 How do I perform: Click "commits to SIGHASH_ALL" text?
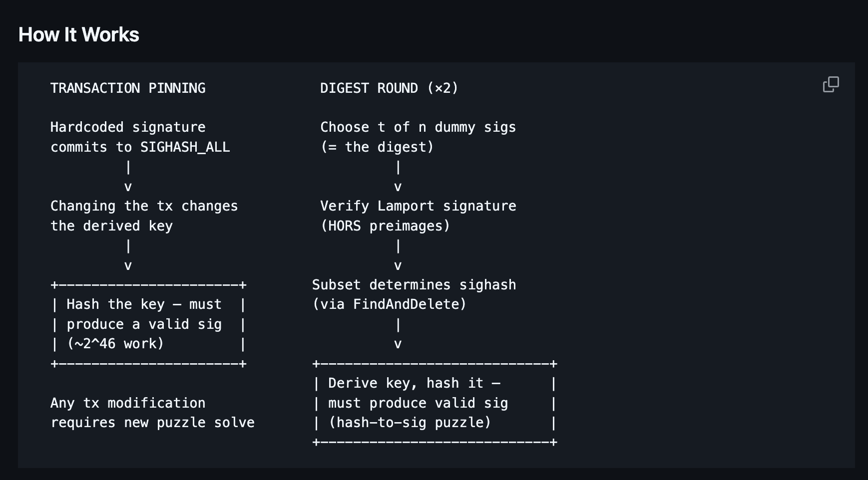click(140, 147)
